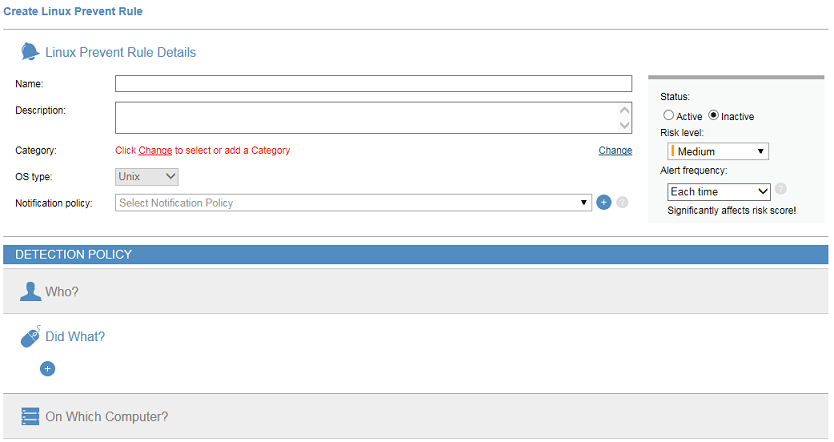
Task: Click the blue Change link at right
Action: [x=615, y=151]
